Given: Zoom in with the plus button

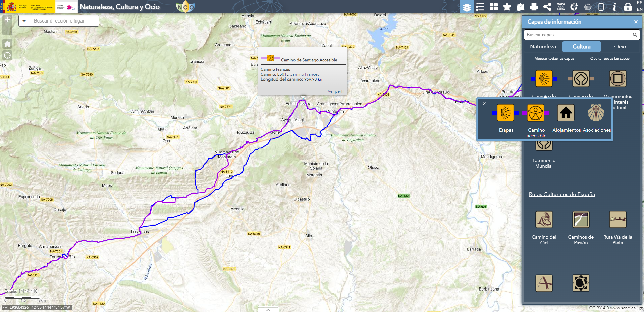Looking at the screenshot, I should (7, 20).
